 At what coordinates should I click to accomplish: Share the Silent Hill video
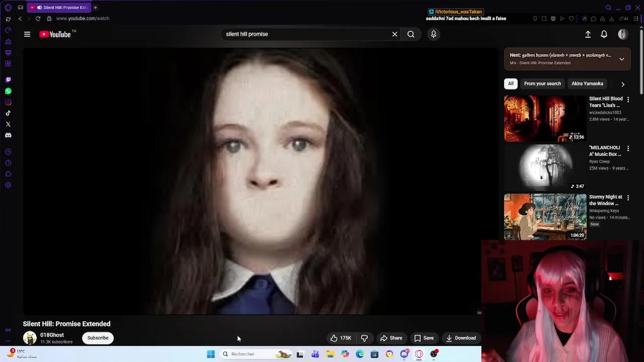point(391,338)
